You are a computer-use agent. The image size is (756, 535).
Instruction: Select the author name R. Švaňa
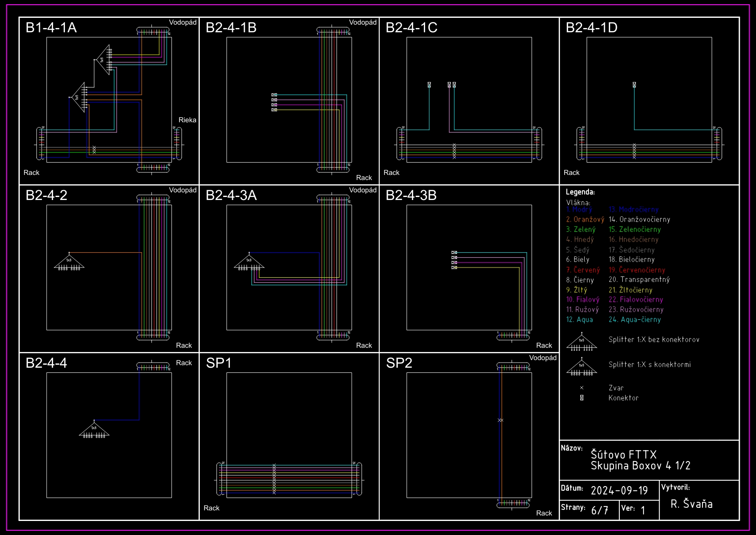tap(691, 504)
